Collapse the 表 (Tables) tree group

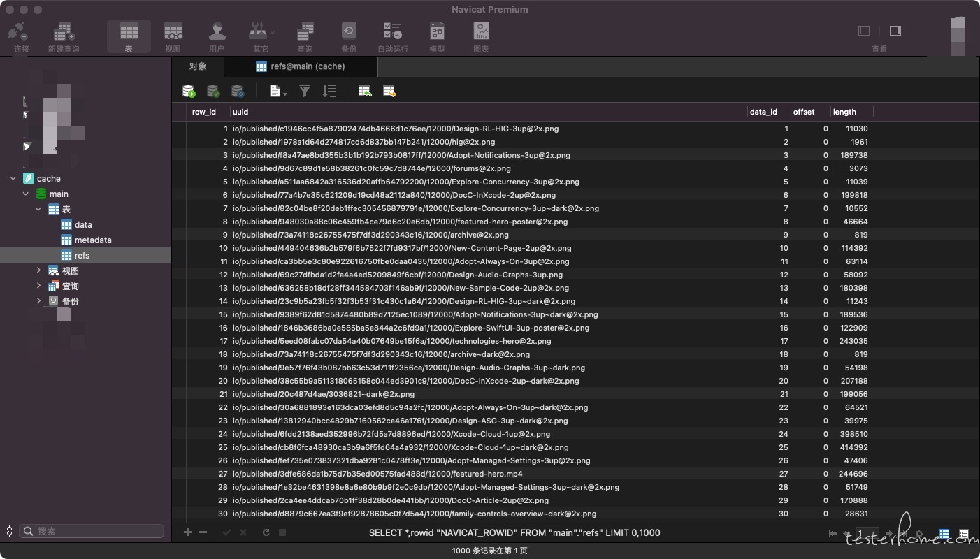tap(38, 210)
